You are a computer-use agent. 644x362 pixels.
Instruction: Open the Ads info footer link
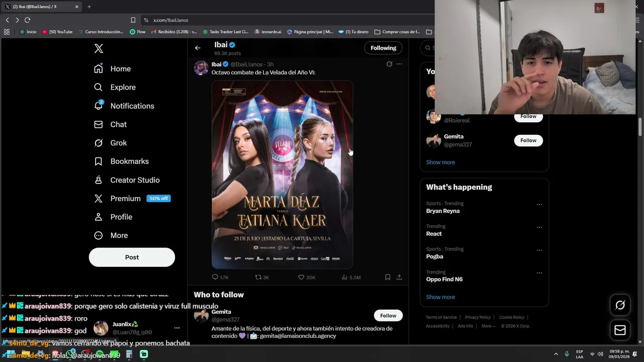click(465, 326)
